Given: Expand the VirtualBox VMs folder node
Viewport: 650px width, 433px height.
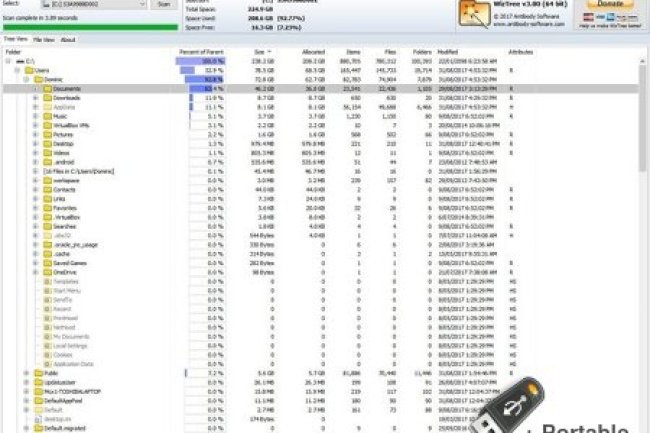Looking at the screenshot, I should (x=35, y=124).
